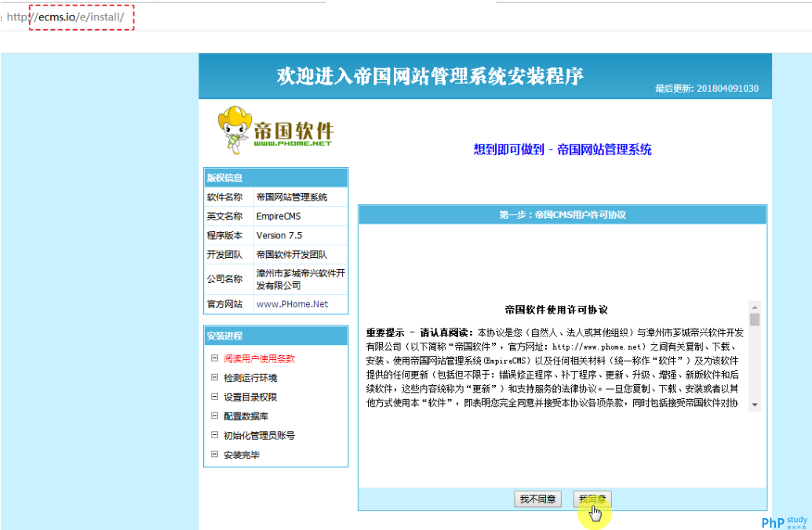Select the 设置目录权限 step text
812x530 pixels.
click(250, 397)
